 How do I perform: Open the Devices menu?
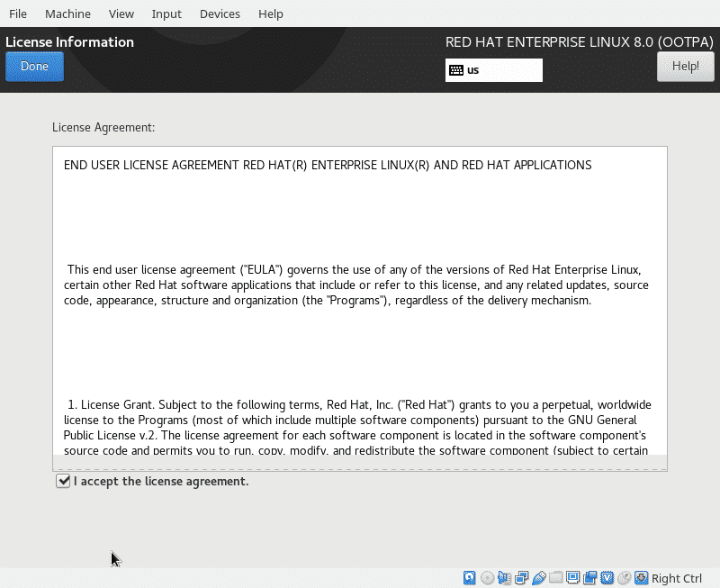[220, 14]
